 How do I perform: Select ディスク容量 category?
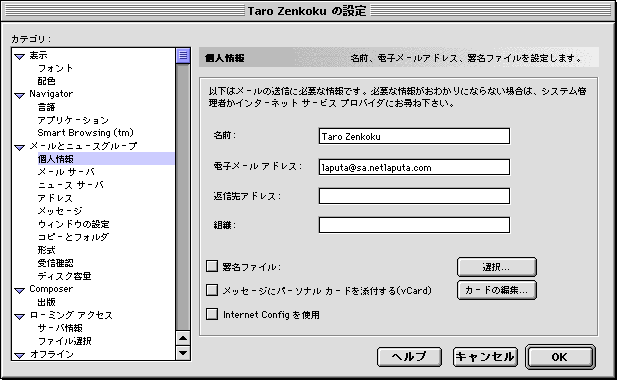click(64, 276)
